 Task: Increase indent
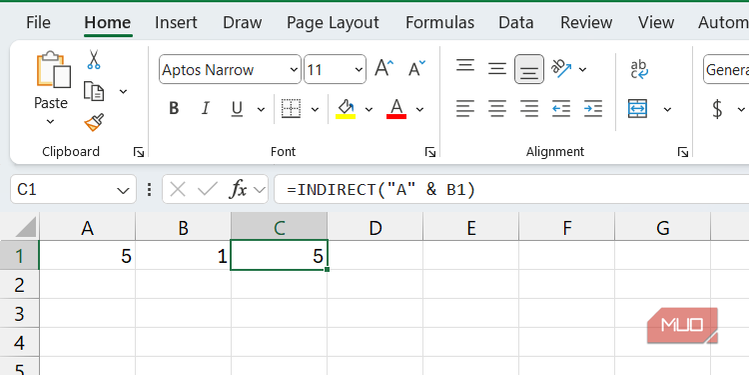(593, 109)
